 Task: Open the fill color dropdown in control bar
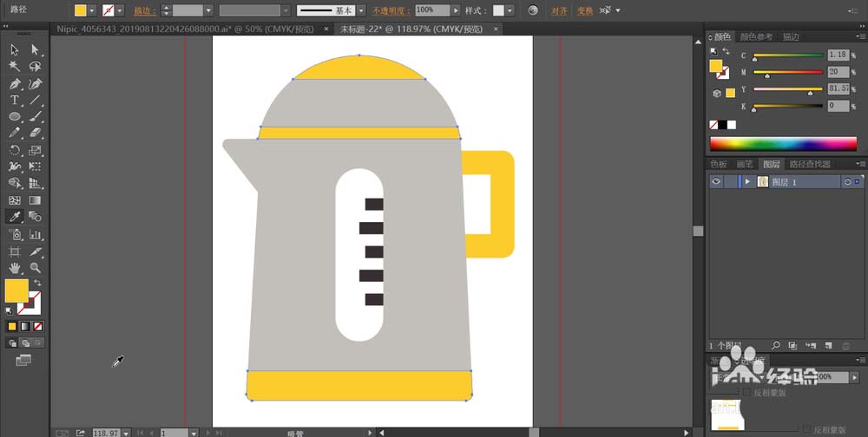(x=94, y=10)
